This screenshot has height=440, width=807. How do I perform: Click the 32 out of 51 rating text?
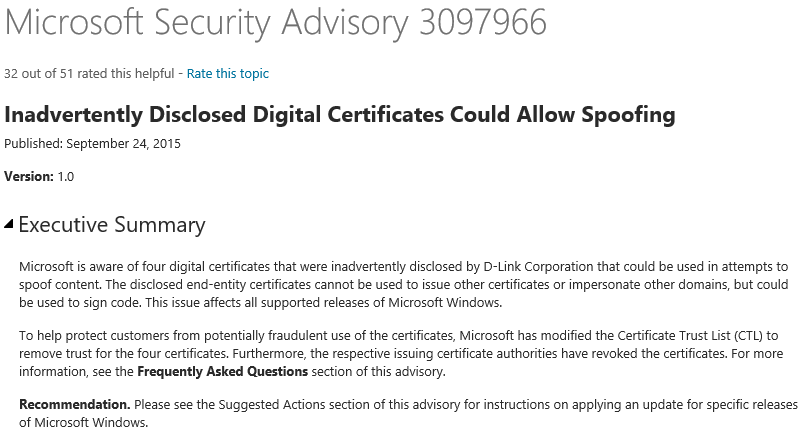89,74
